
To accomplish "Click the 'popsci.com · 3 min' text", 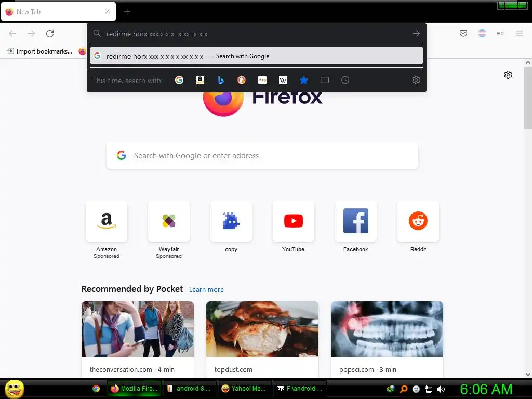I will pyautogui.click(x=368, y=369).
